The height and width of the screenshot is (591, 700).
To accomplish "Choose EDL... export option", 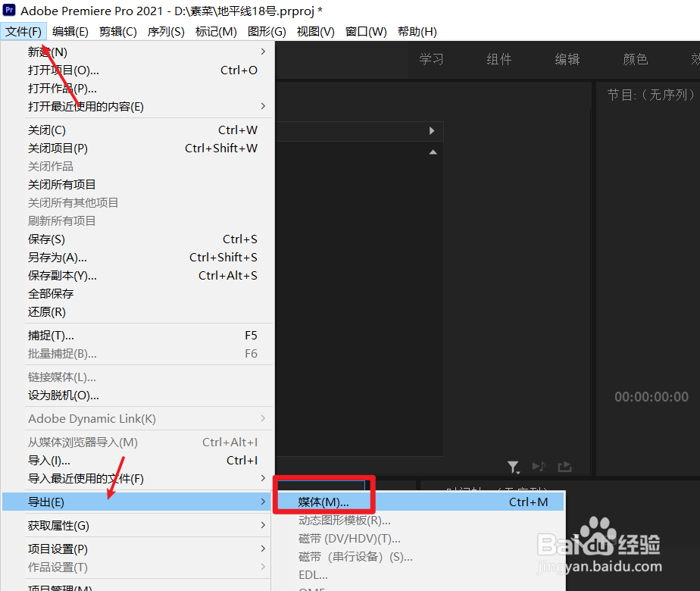I will 420,575.
